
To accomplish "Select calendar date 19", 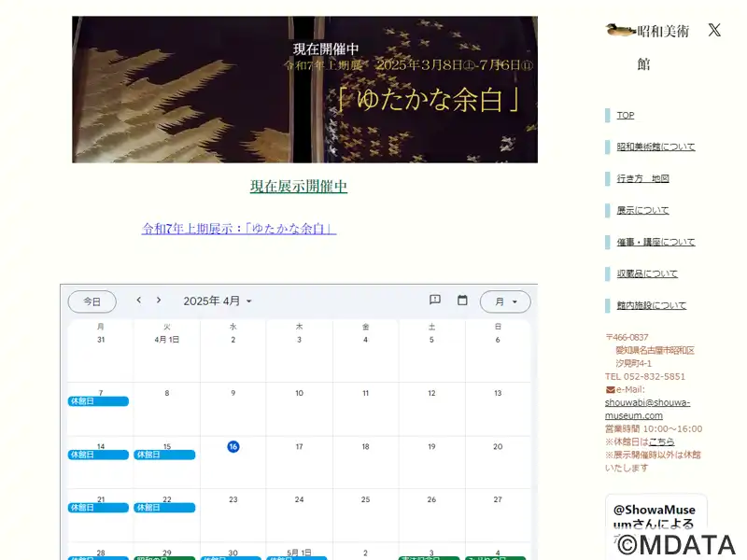I will (x=431, y=447).
